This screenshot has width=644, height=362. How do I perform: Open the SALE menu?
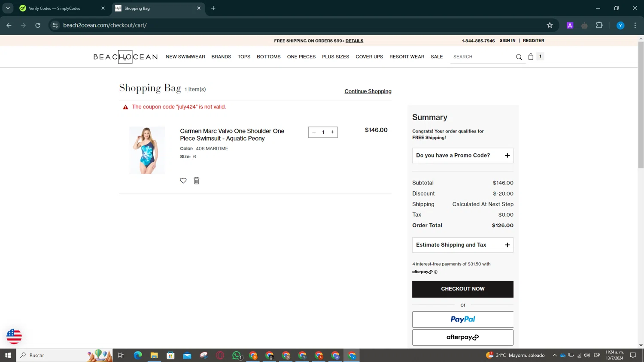(437, 57)
